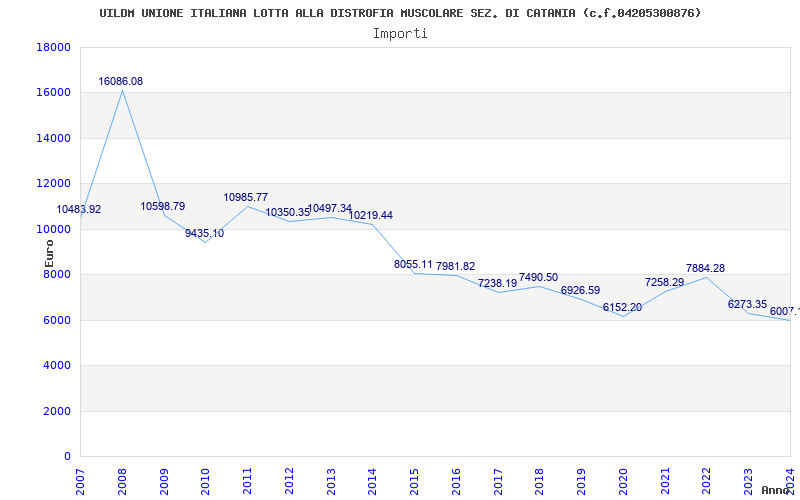Click the x-axis year 2008

click(122, 481)
